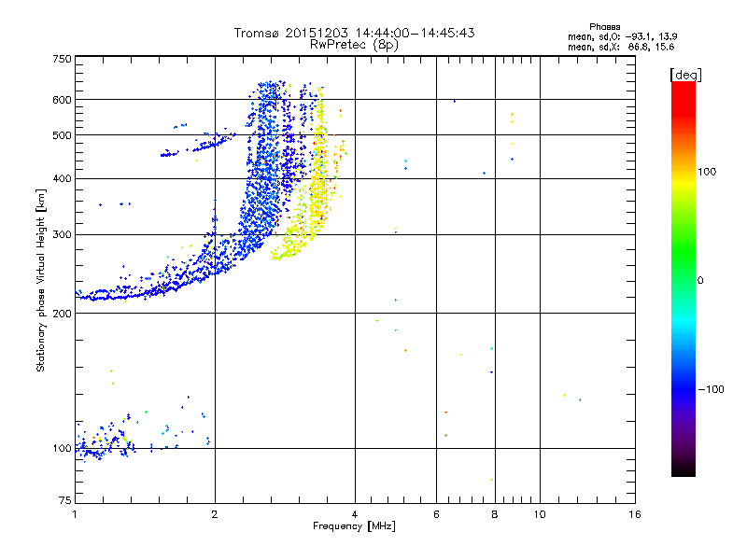Click the "Stationary phase Virtual Height [km]" y-axis label

[x=41, y=280]
